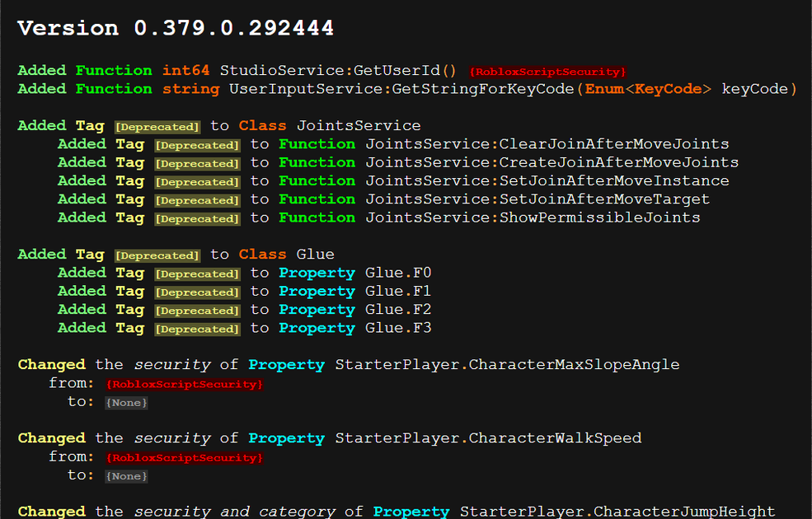Select UserInputService:GetStringForKeyCode function name
Screen dimensions: 812x519
[x=401, y=89]
